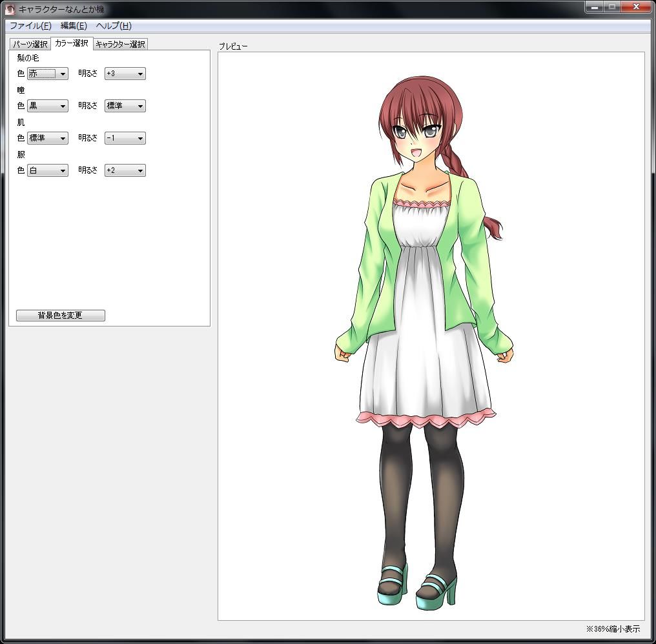Open the ヘルプ(H) menu

[113, 26]
